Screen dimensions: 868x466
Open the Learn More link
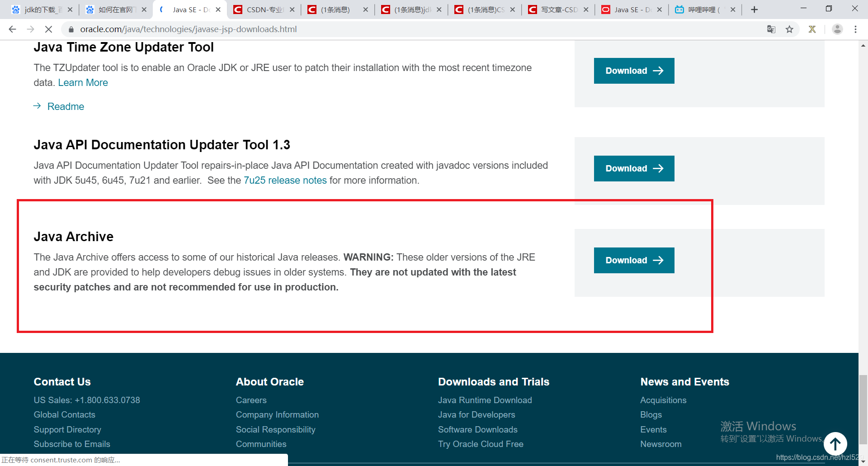pos(83,82)
